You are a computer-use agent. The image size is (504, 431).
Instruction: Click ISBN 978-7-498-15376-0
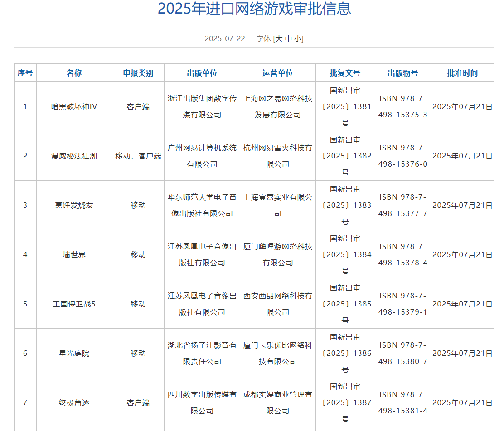[x=403, y=156]
